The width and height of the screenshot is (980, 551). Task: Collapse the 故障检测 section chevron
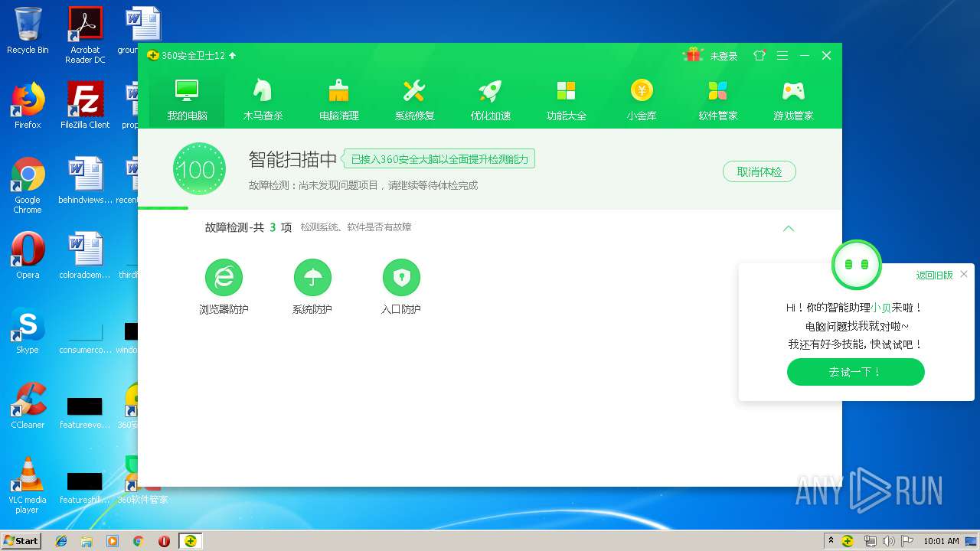[789, 228]
